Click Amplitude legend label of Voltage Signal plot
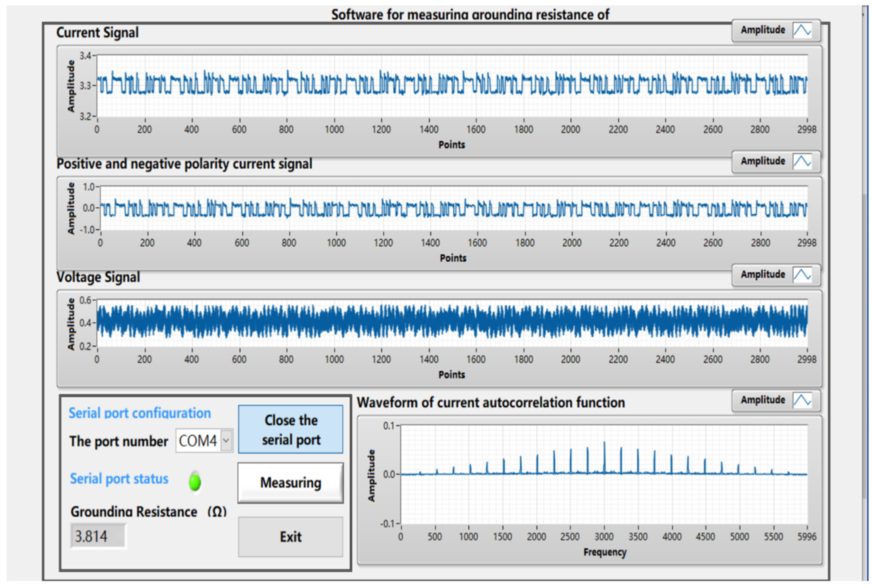 point(762,274)
